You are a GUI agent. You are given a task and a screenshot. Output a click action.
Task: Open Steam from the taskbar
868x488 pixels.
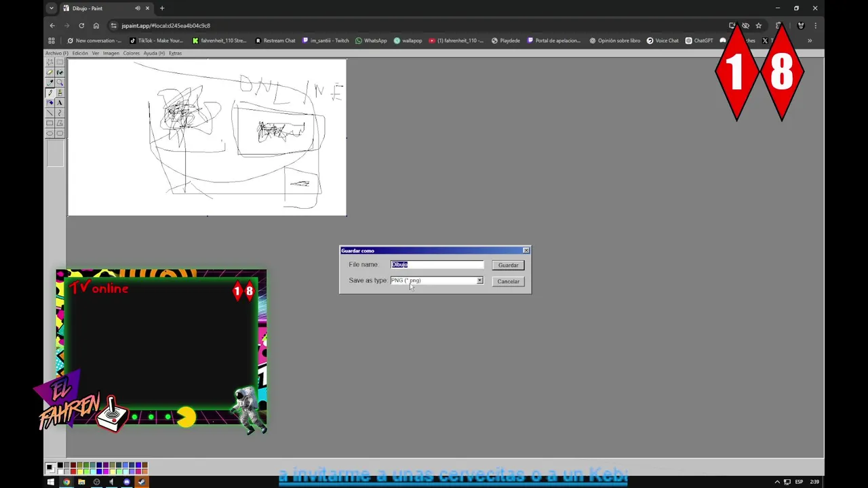click(142, 482)
